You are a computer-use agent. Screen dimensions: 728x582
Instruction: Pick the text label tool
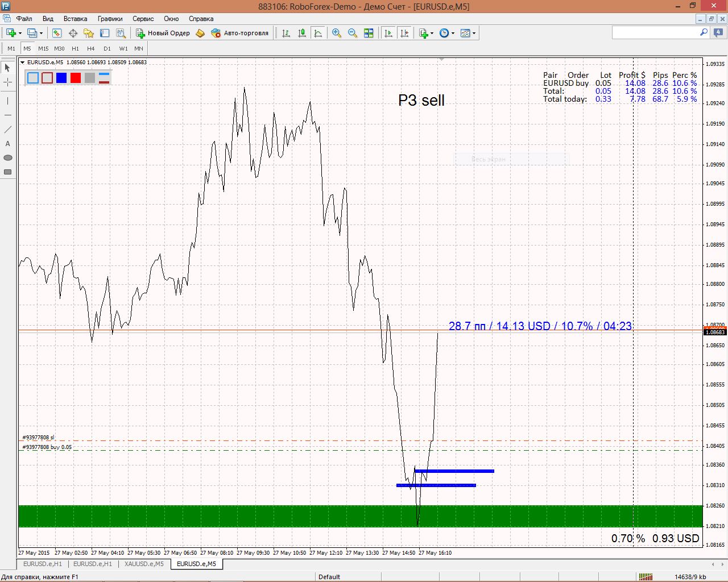(8, 144)
